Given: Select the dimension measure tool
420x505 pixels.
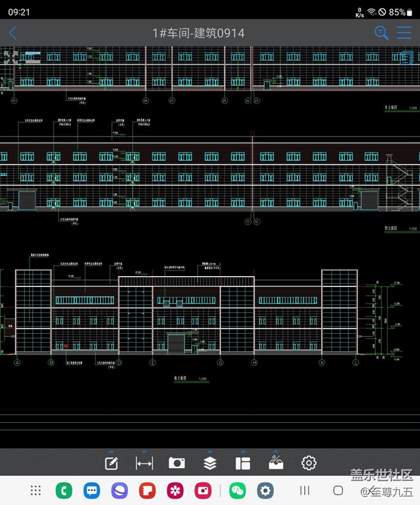Looking at the screenshot, I should 144,463.
